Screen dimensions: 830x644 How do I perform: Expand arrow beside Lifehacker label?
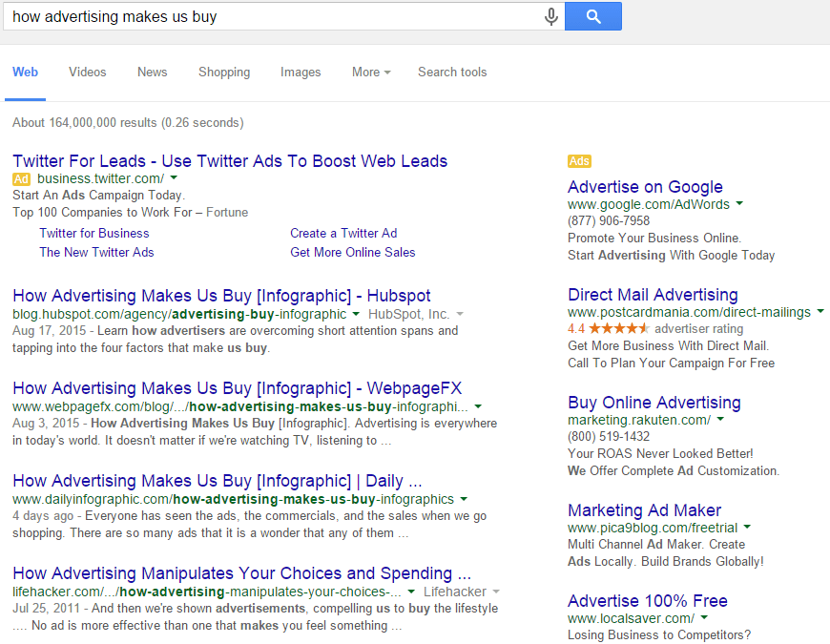coord(496,592)
